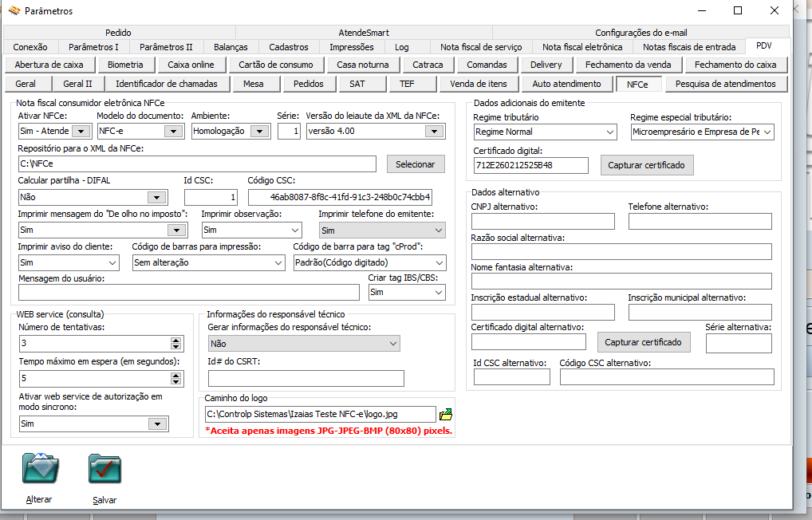Click Inscrição estadual alternativo field
The height and width of the screenshot is (520, 812).
[542, 313]
